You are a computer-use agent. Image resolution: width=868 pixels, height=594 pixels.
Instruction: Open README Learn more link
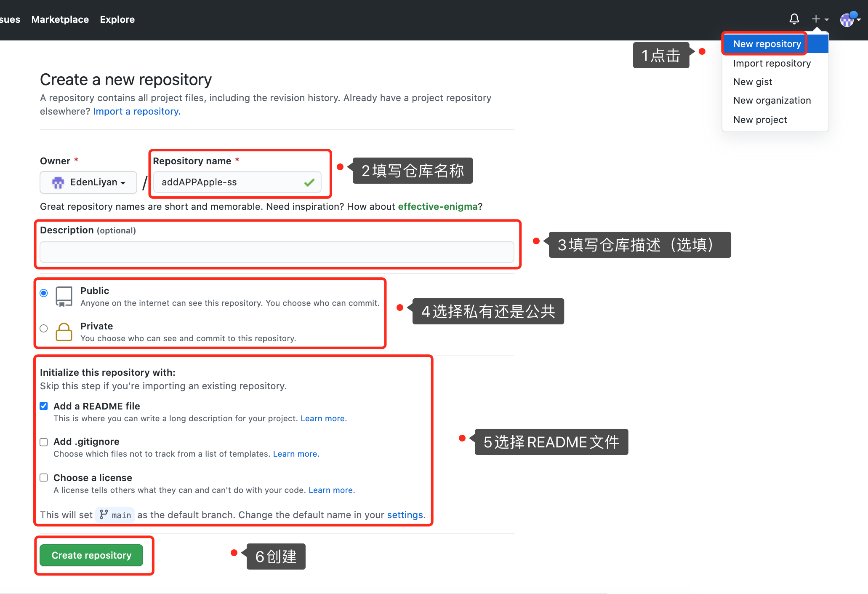tap(324, 418)
